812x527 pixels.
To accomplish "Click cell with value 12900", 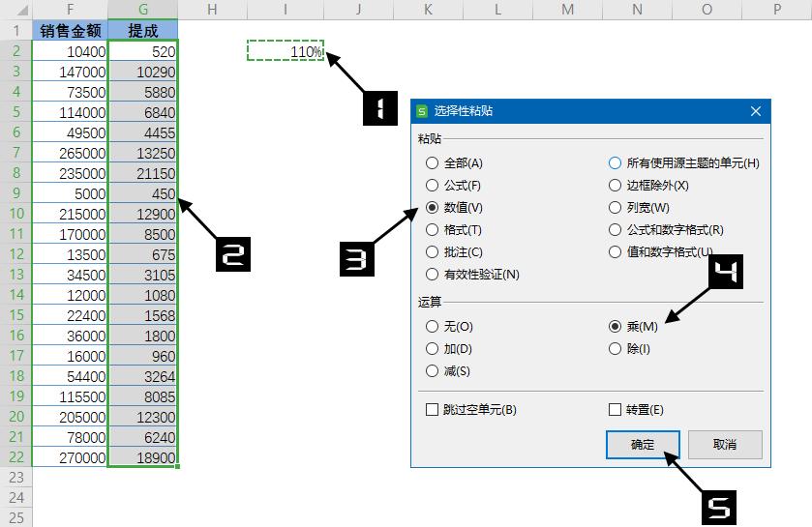I will [143, 214].
